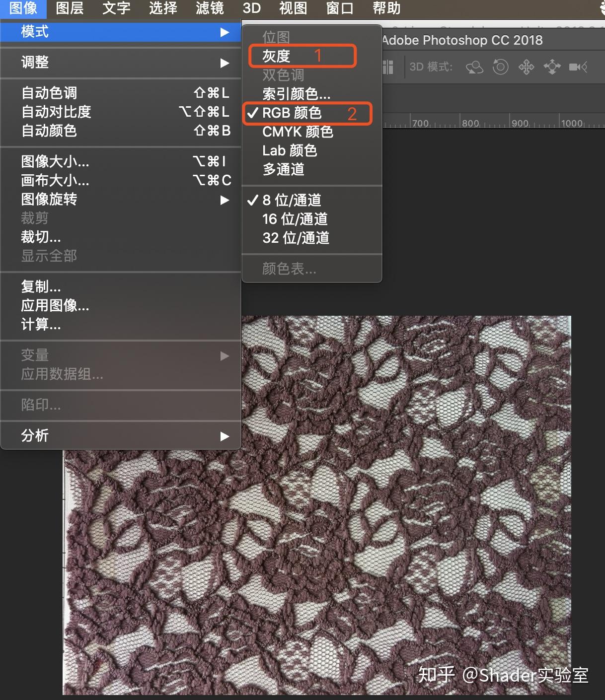Click the 3D pan mode icon

pos(526,67)
